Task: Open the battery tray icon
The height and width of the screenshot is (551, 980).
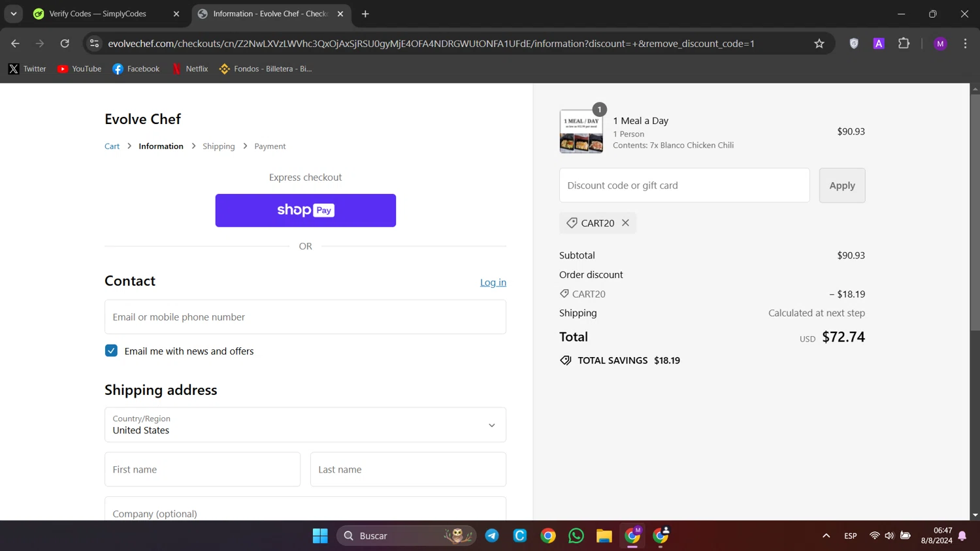Action: pos(906,536)
